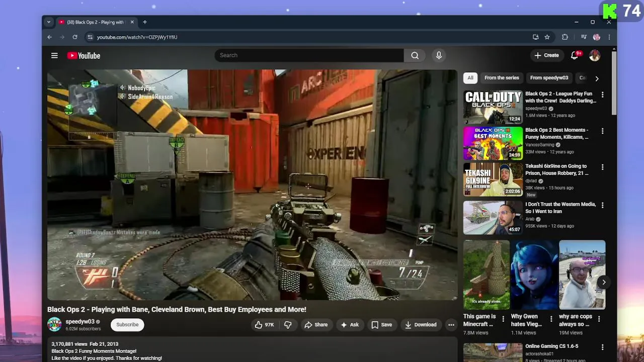
Task: Click the Ask button
Action: tap(350, 325)
